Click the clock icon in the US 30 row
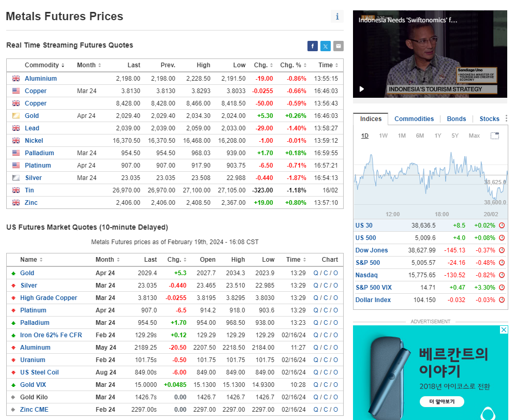Viewport: 515px width, 420px height. (502, 226)
